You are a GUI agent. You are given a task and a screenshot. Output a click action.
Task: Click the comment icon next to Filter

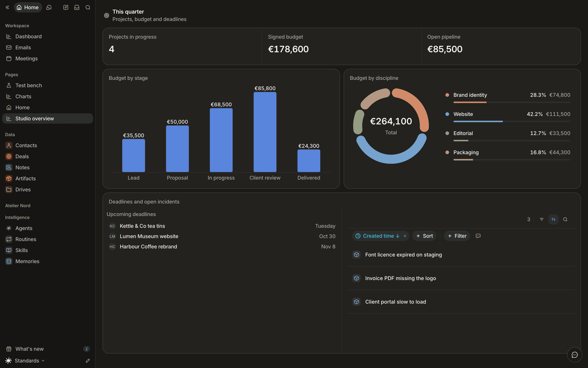(478, 236)
